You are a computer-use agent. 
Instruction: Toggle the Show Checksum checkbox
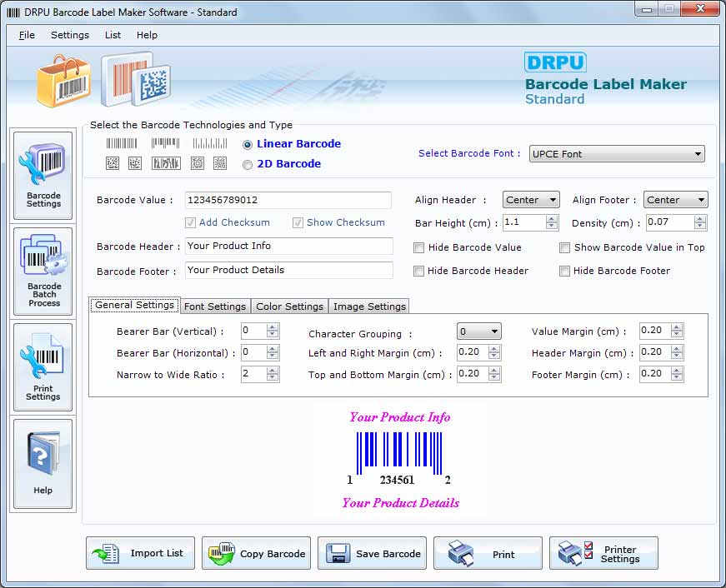tap(298, 223)
